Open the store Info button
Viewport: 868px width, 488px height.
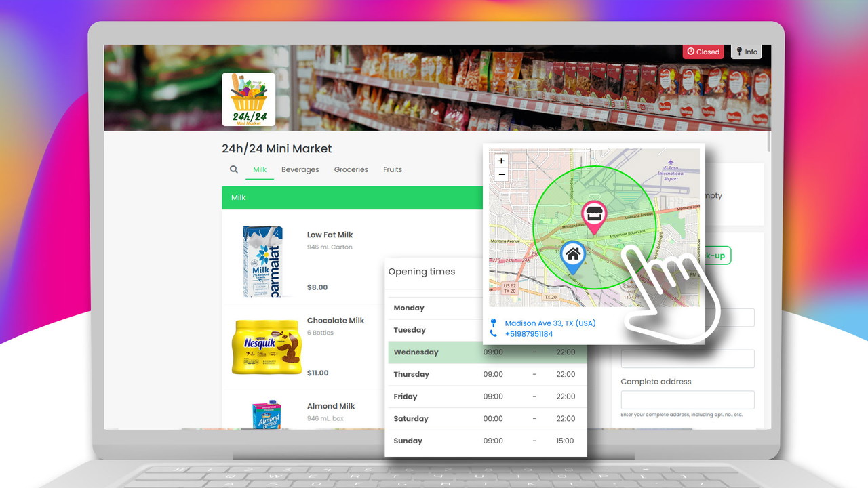[747, 52]
